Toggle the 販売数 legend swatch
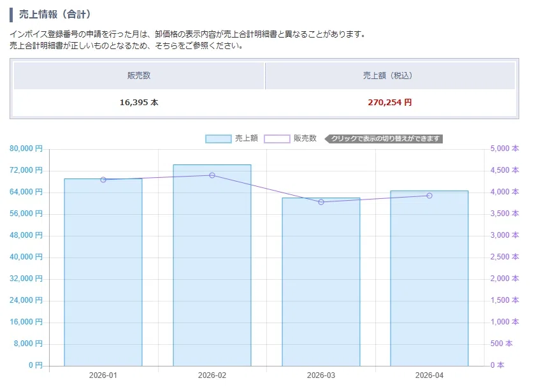Viewport: 546px width, 392px height. point(277,139)
